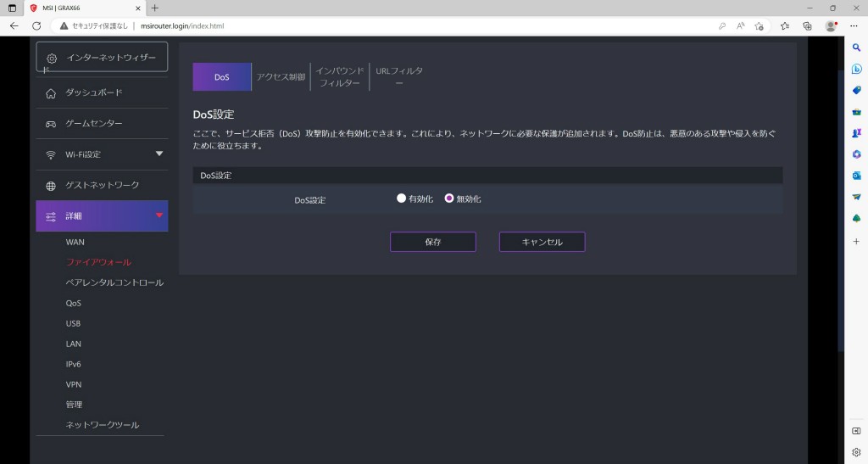Open the tools briefcase icon in sidebar
This screenshot has width=868, height=464.
856,112
